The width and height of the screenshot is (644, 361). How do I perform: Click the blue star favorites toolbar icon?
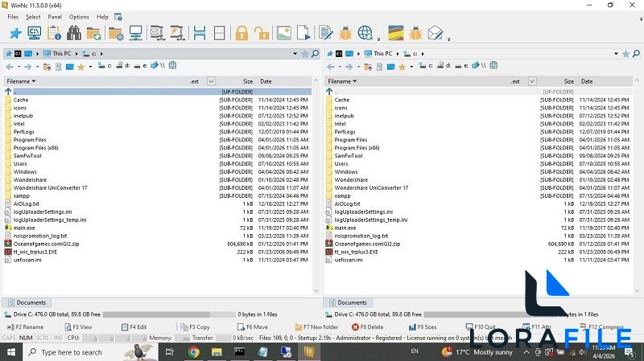(x=15, y=33)
